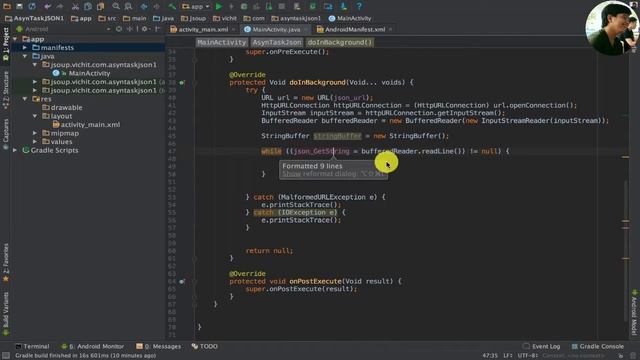Toggle the Z: Structure side panel

5,90
